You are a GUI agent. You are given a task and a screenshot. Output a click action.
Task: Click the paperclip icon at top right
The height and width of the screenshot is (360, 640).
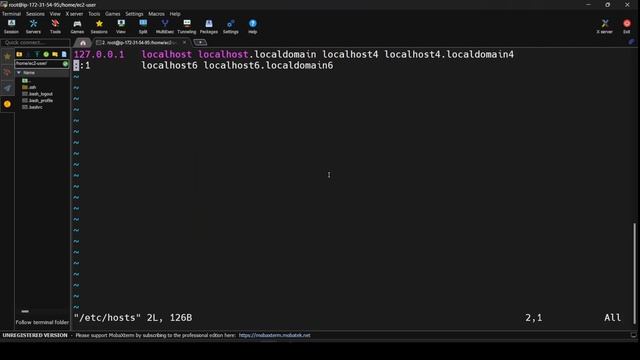point(631,42)
